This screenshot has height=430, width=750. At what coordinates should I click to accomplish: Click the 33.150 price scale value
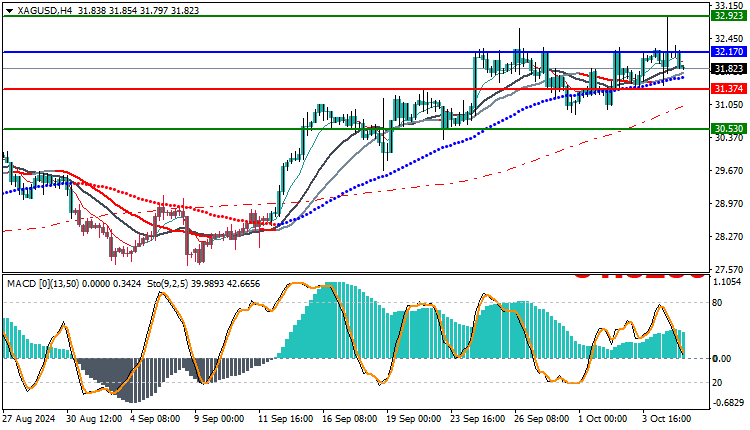[728, 5]
